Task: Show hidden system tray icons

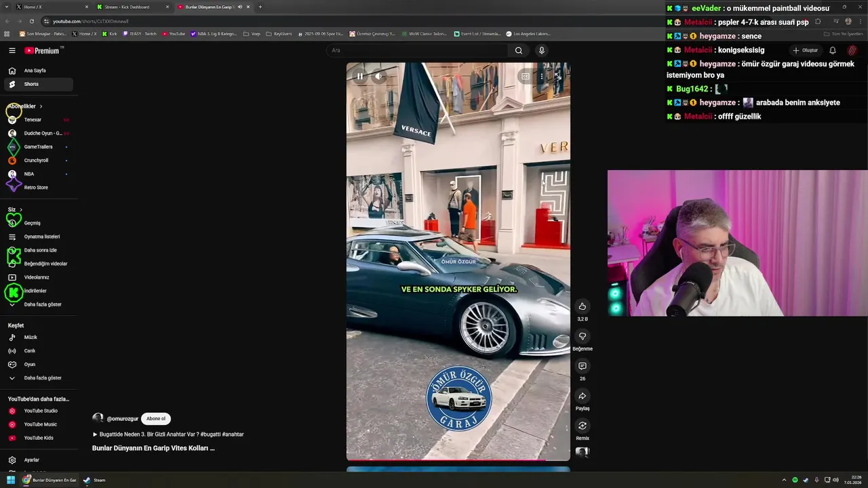Action: click(784, 480)
